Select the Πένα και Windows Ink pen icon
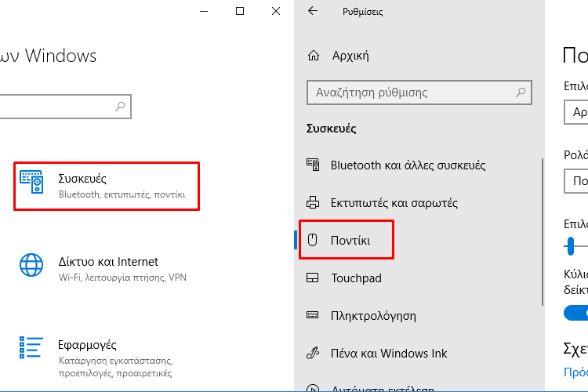The height and width of the screenshot is (392, 588). click(313, 353)
